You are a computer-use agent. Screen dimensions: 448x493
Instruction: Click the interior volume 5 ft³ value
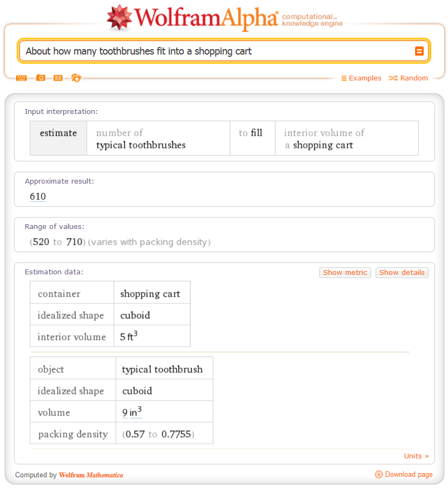coord(129,336)
